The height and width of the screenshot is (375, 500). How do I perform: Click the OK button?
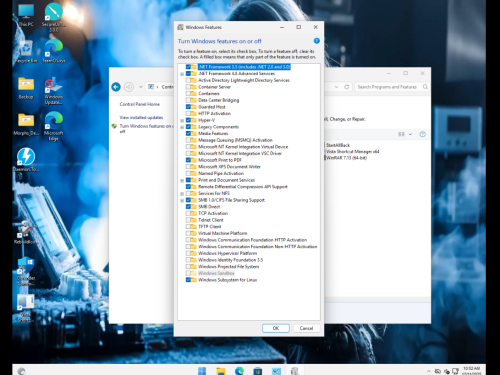[x=276, y=328]
